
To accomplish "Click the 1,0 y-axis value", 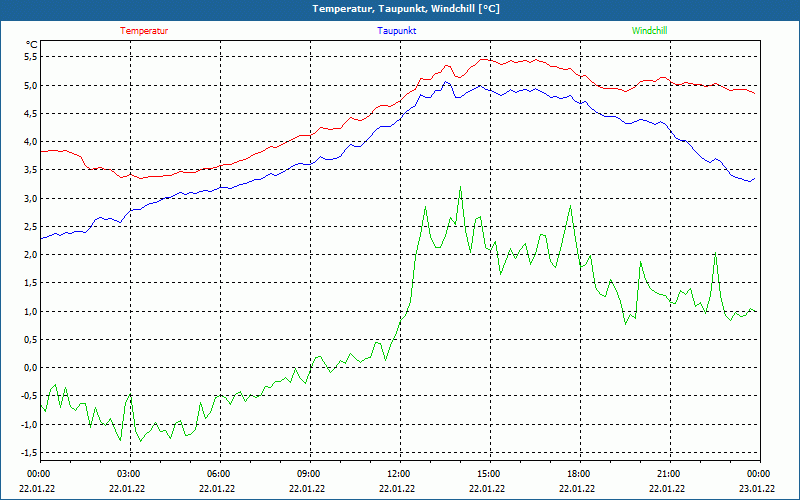I will (31, 311).
